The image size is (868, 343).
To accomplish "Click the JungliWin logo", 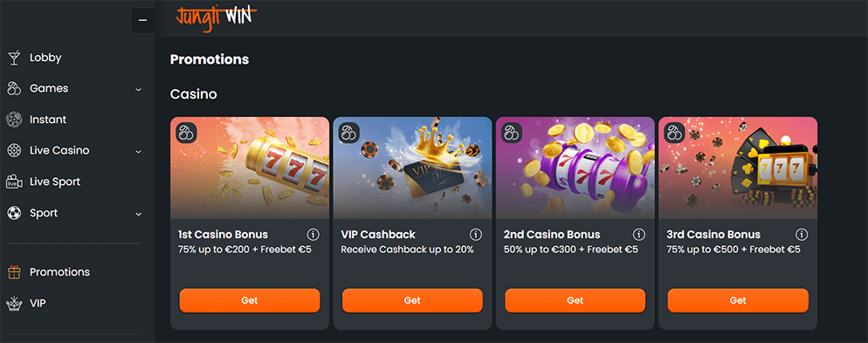I will click(217, 17).
